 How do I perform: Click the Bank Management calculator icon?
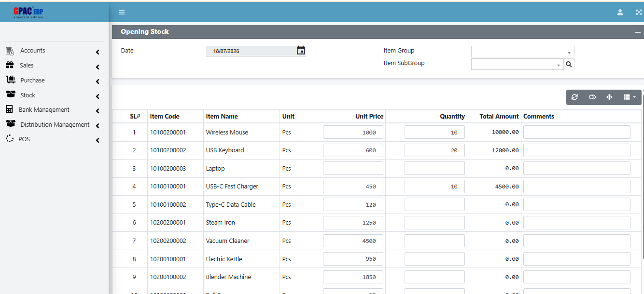coord(9,109)
